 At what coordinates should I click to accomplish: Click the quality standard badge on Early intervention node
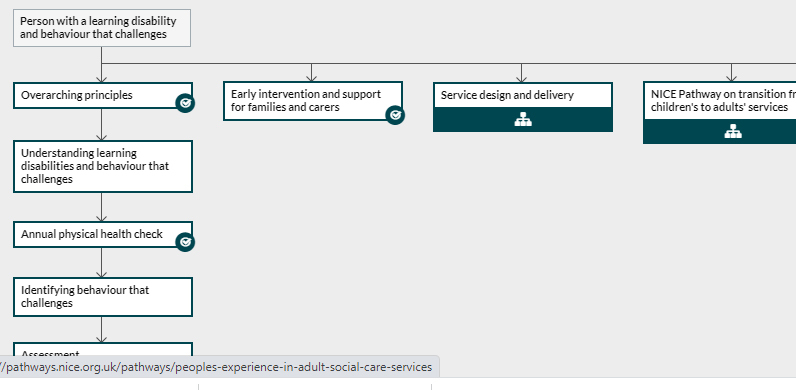tap(395, 115)
